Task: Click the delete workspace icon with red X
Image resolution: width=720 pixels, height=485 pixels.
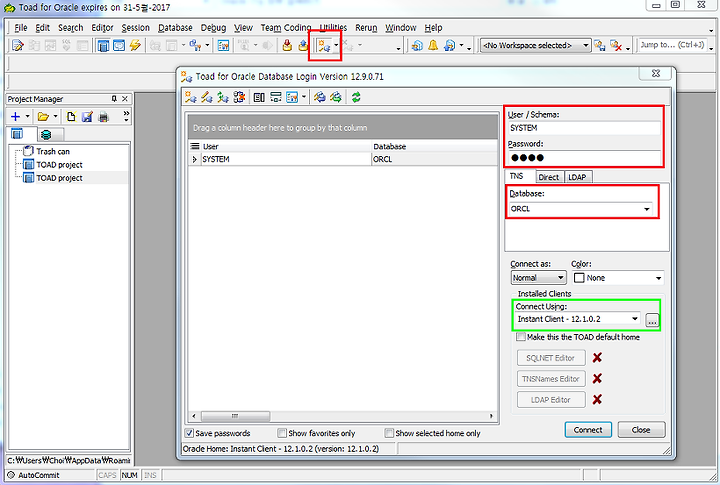Action: tap(616, 45)
